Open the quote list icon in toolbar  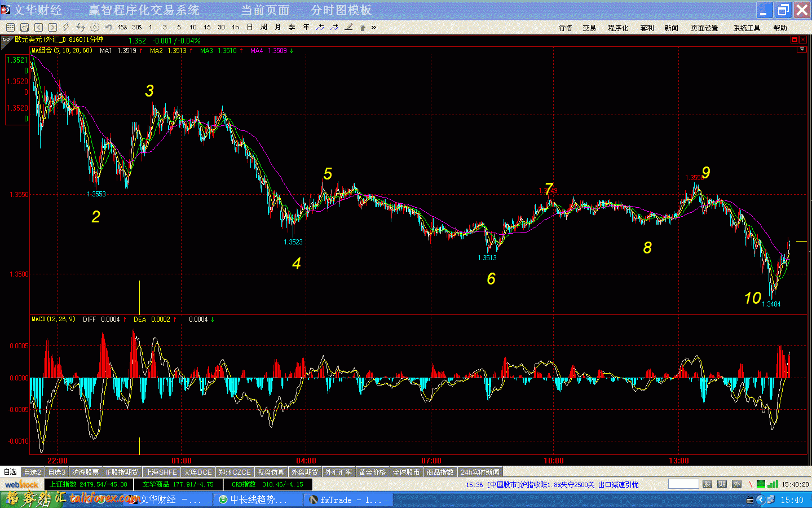pyautogui.click(x=10, y=27)
